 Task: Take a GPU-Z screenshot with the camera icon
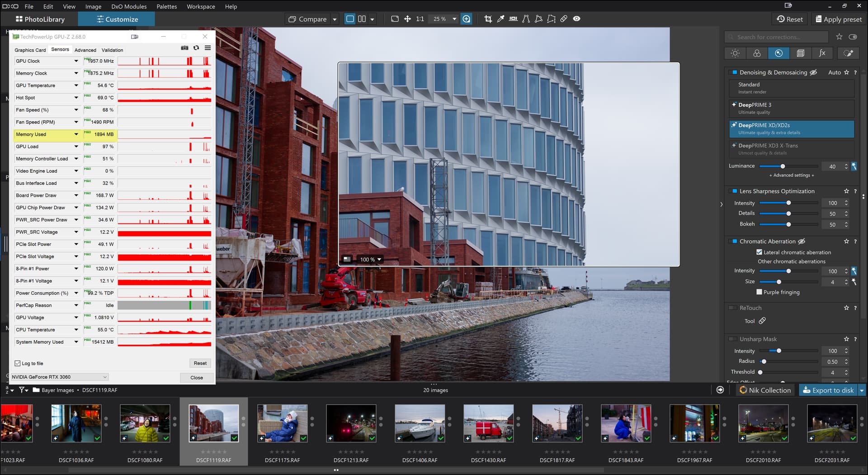(x=184, y=48)
